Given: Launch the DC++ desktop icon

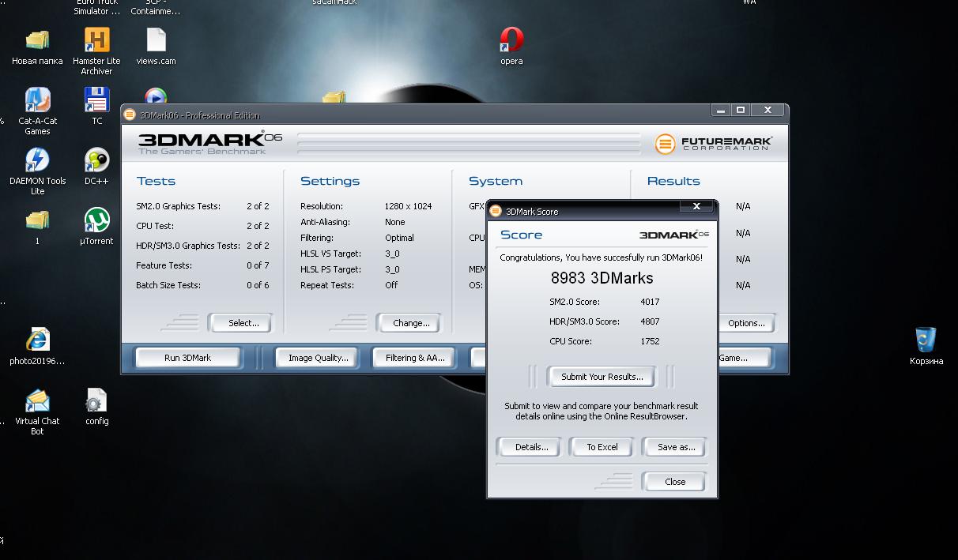Looking at the screenshot, I should tap(96, 160).
